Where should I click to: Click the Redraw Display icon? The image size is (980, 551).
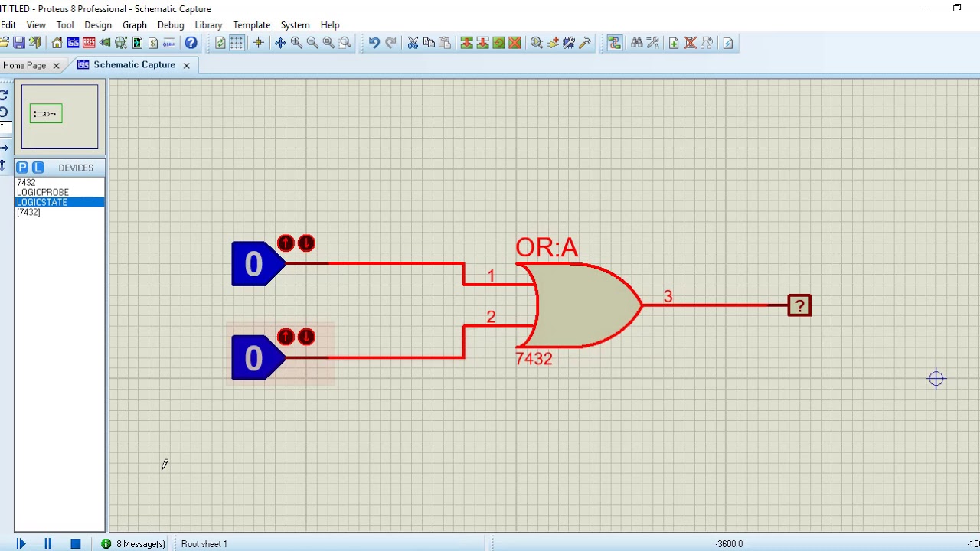(x=220, y=43)
